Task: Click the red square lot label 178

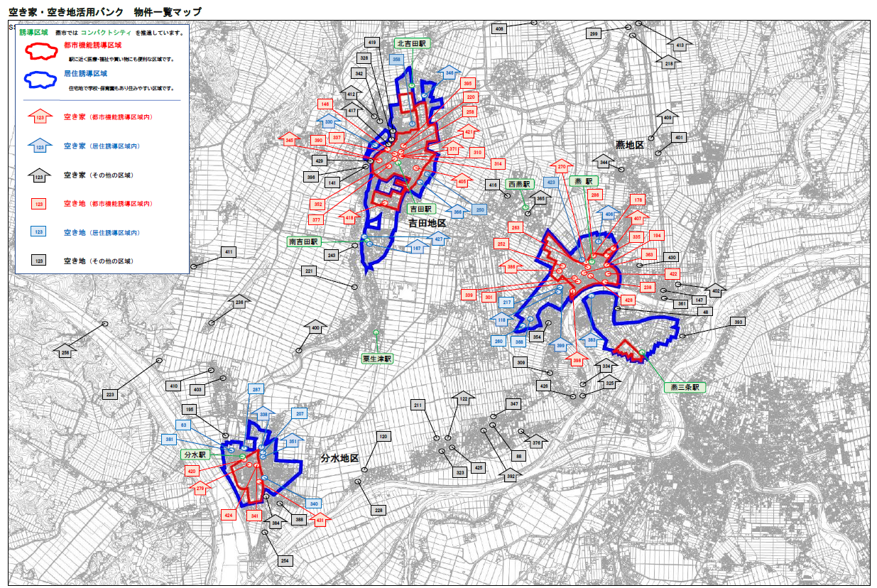Action: [x=638, y=200]
